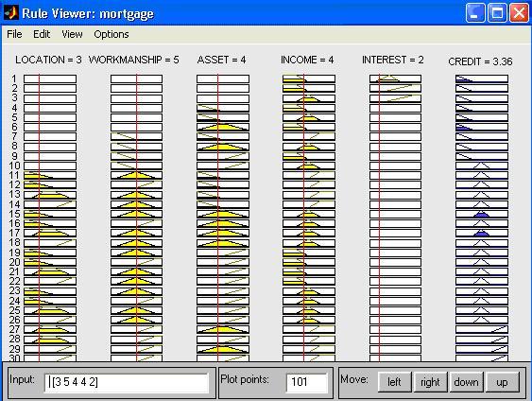Close the Rule Viewer window
The width and height of the screenshot is (532, 401).
point(519,13)
